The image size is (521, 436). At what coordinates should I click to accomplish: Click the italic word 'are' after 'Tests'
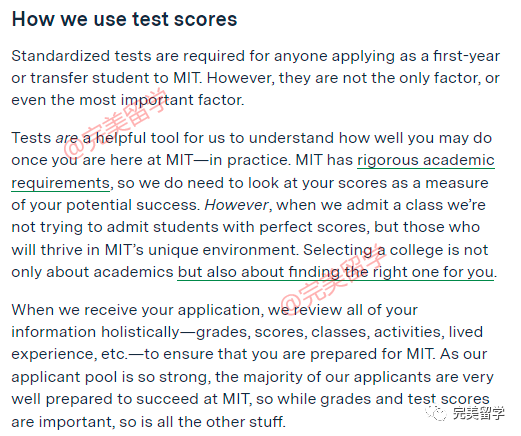click(x=66, y=138)
